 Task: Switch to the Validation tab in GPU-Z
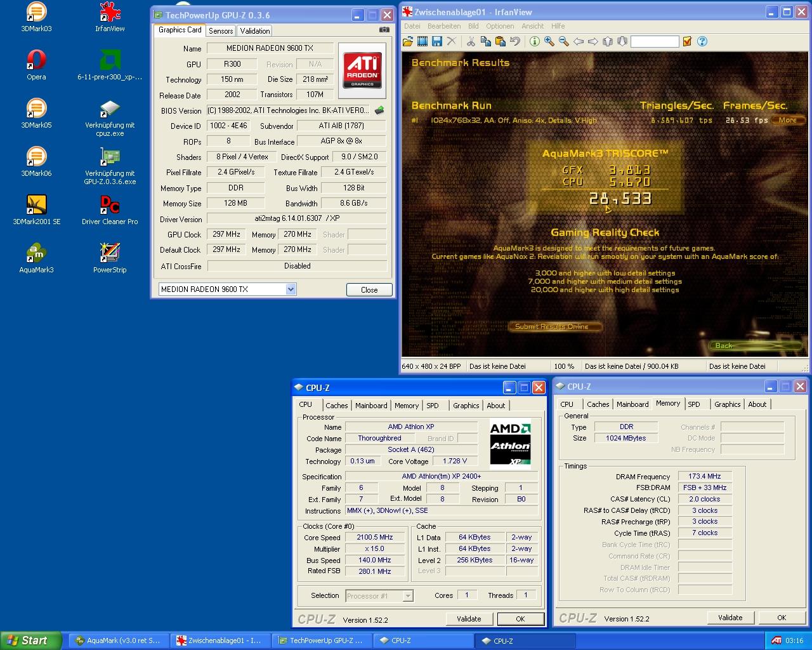255,31
